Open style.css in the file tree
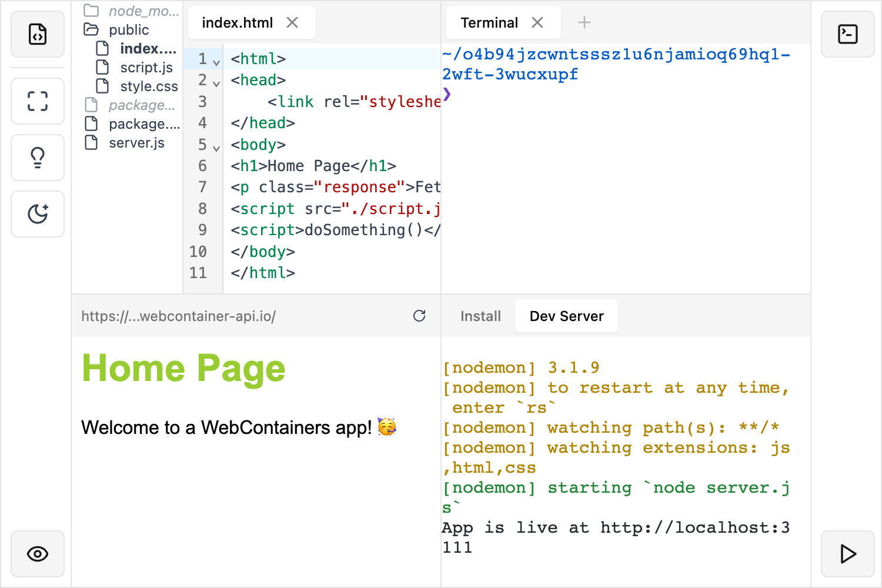The image size is (882, 588). pos(149,86)
